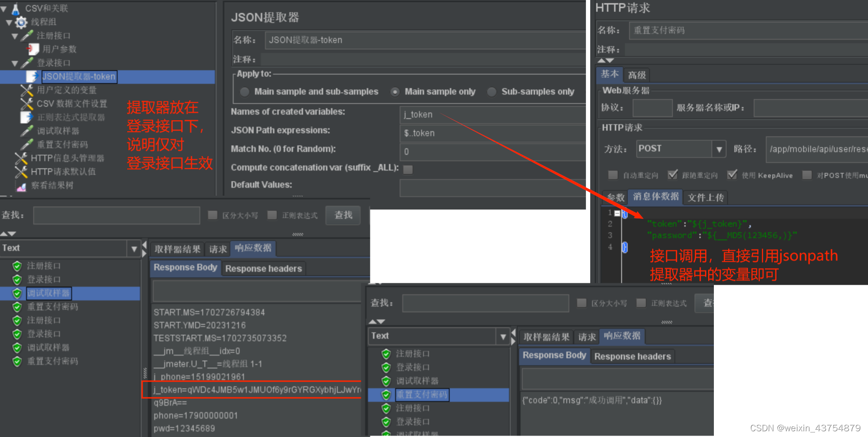
Task: Collapse the 线程组 tree node
Action: point(9,22)
